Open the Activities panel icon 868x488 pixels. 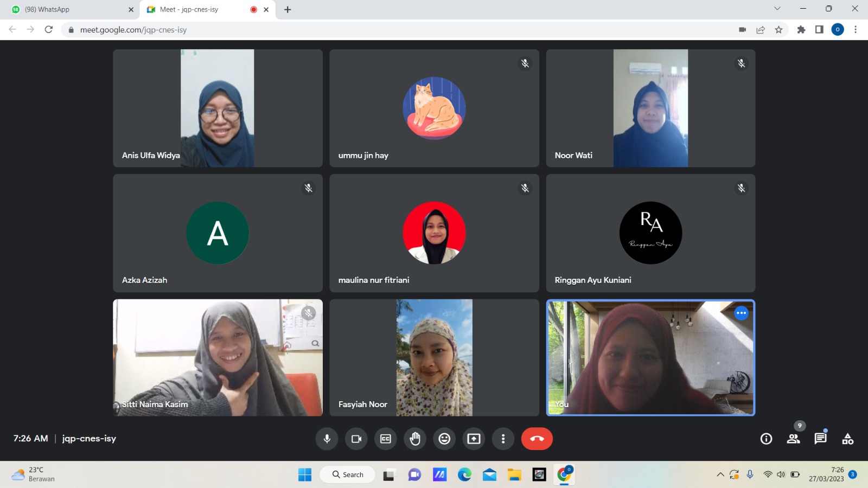[x=847, y=439]
